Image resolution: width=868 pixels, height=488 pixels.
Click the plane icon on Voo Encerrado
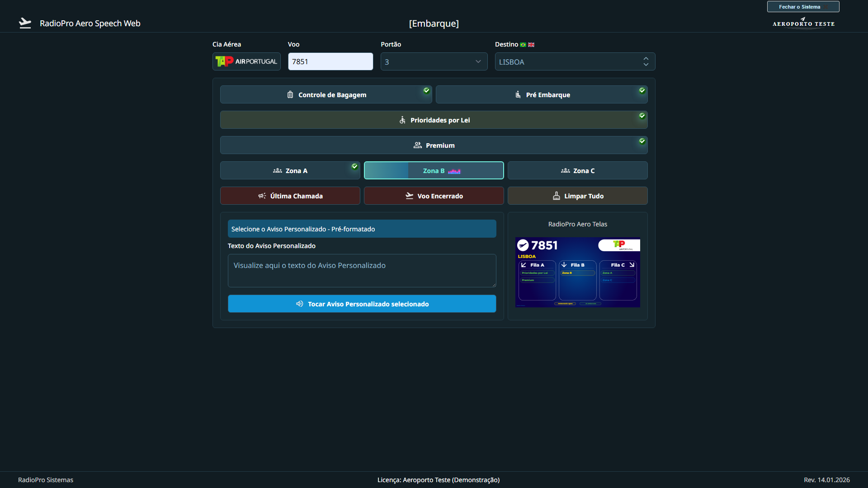[409, 196]
